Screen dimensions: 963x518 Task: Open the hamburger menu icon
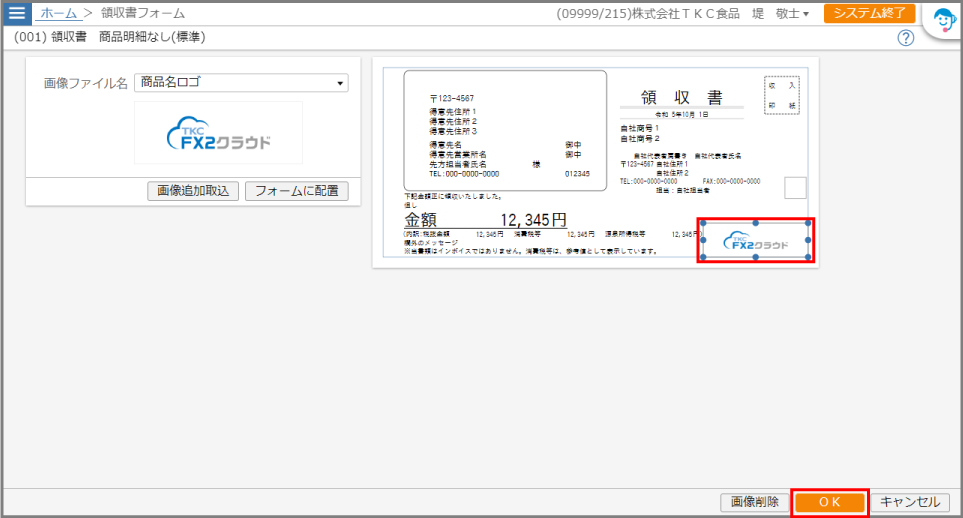tap(17, 13)
